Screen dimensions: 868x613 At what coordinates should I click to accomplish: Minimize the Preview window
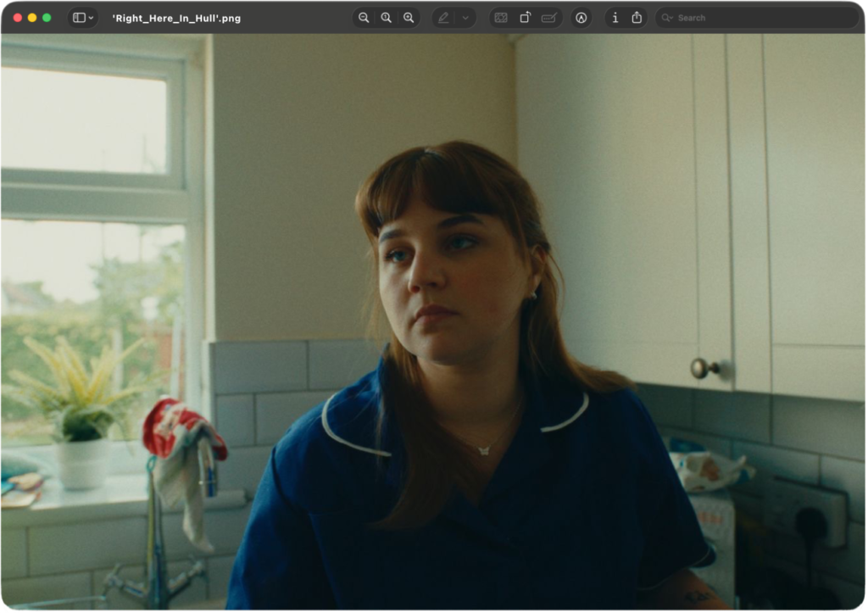32,18
